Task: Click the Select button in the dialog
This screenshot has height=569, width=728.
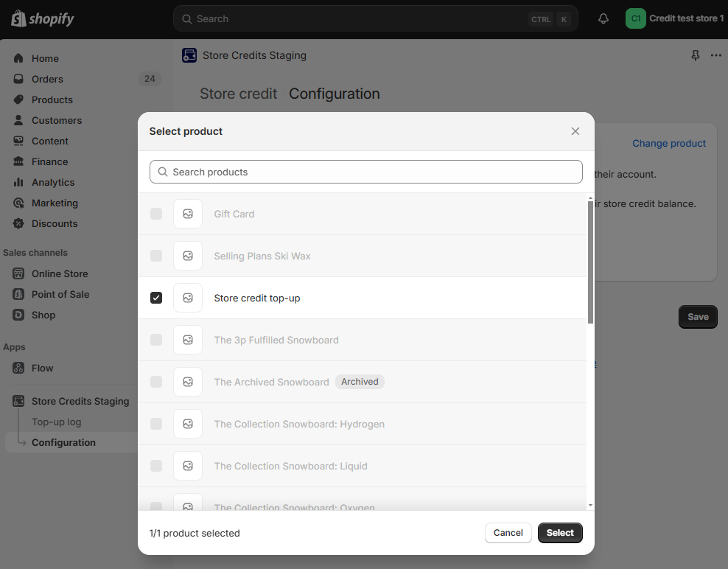Action: [x=560, y=533]
